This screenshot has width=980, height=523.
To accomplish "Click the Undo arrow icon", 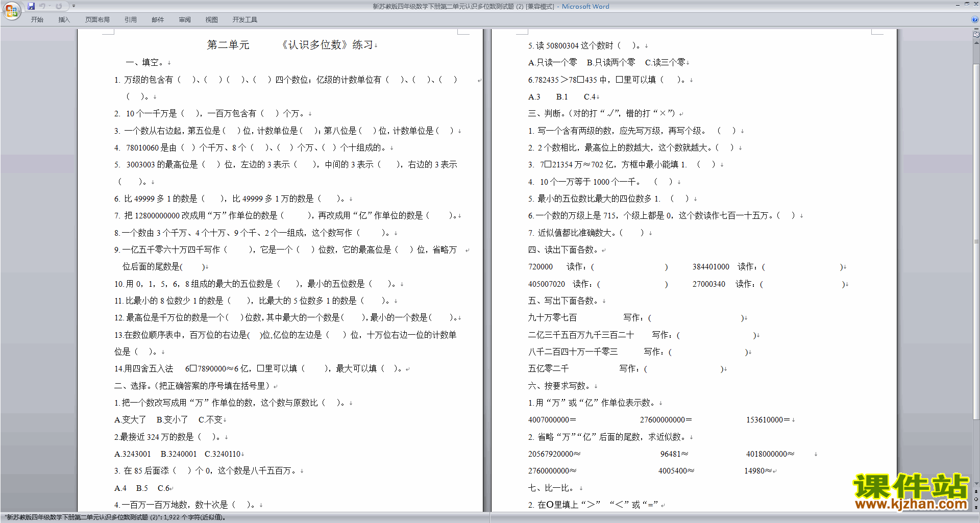I will [x=42, y=6].
